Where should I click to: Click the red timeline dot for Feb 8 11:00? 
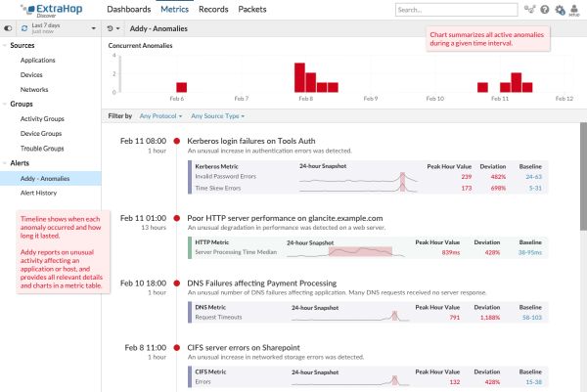point(177,347)
